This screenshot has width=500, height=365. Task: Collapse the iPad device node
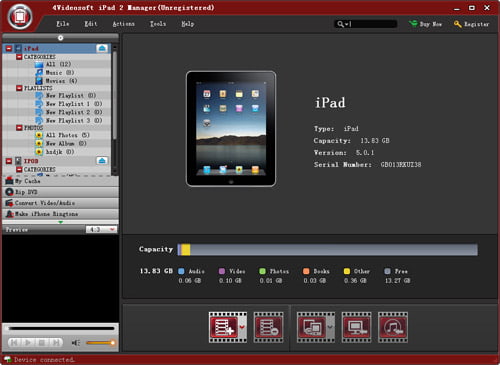9,48
